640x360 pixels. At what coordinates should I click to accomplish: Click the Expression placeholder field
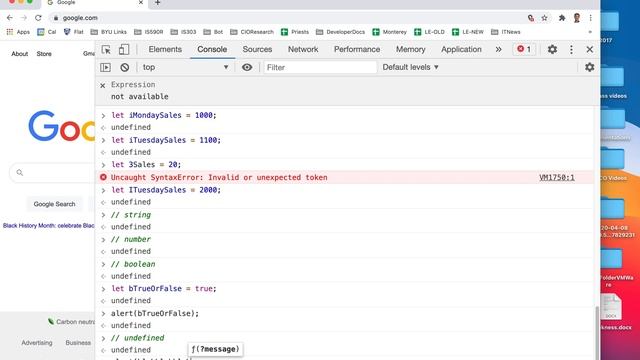click(x=133, y=84)
